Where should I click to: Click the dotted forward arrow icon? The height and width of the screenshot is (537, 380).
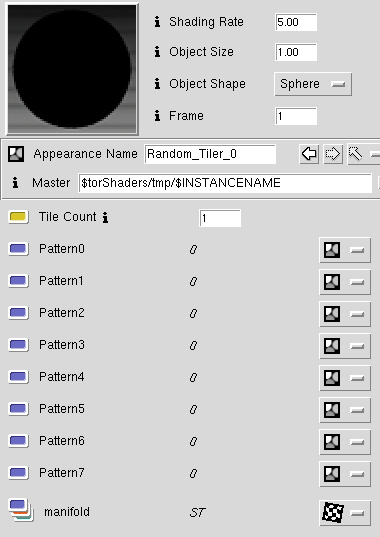333,154
